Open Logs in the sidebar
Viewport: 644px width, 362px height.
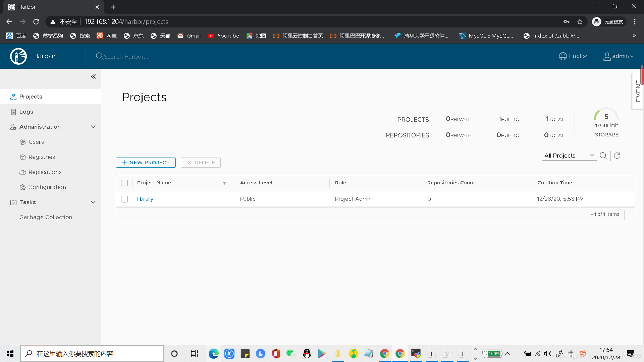point(26,112)
